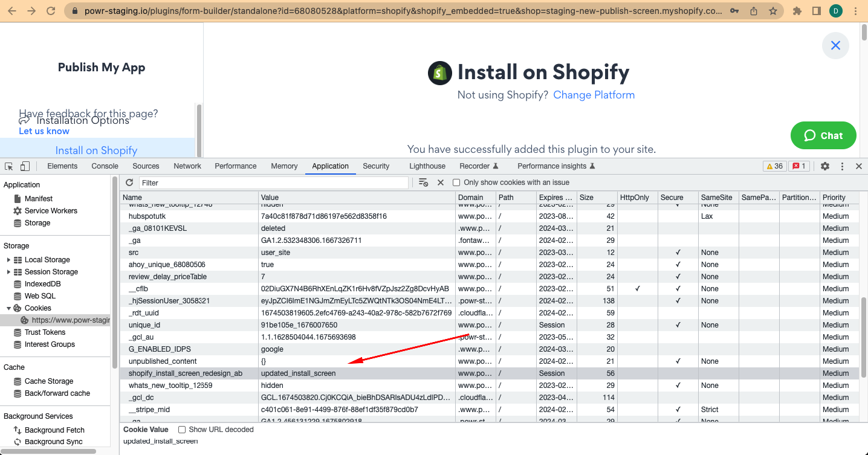Enable 'Only show cookies with an issue'
Viewport: 868px width, 455px height.
point(456,182)
